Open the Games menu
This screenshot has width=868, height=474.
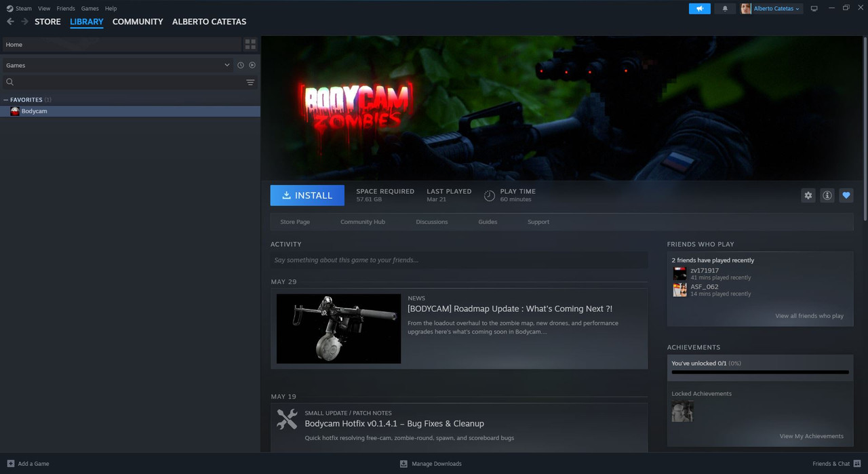tap(90, 8)
